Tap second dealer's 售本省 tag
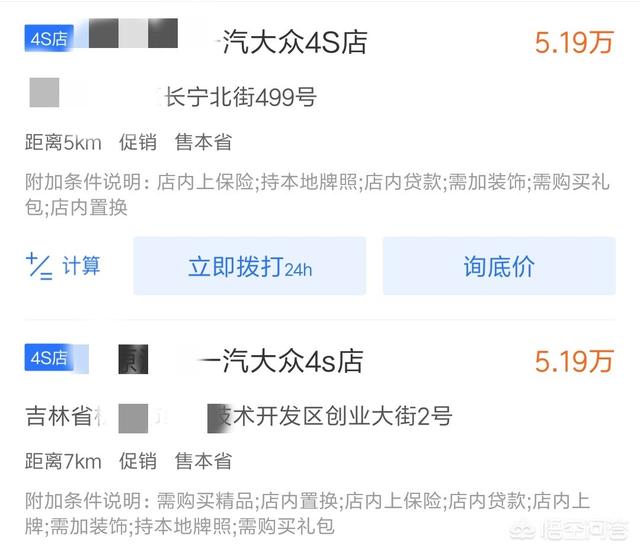 203,461
